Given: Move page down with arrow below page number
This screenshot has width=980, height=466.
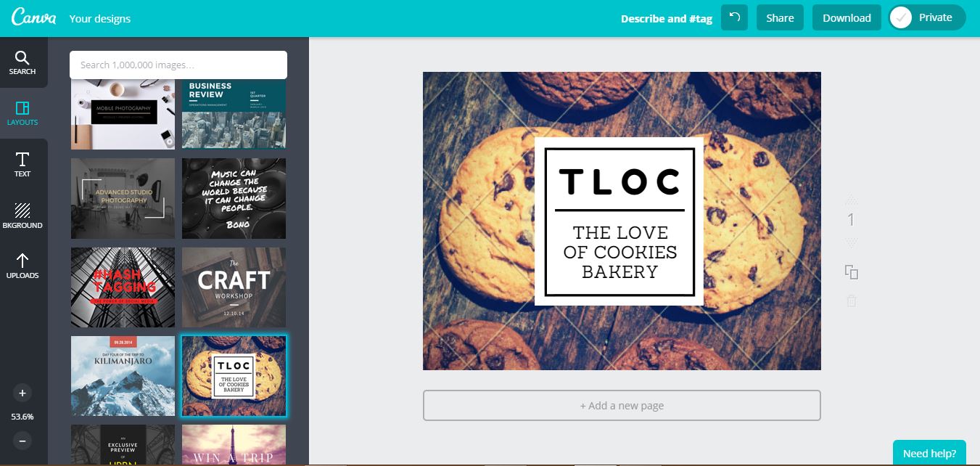Looking at the screenshot, I should pyautogui.click(x=852, y=242).
